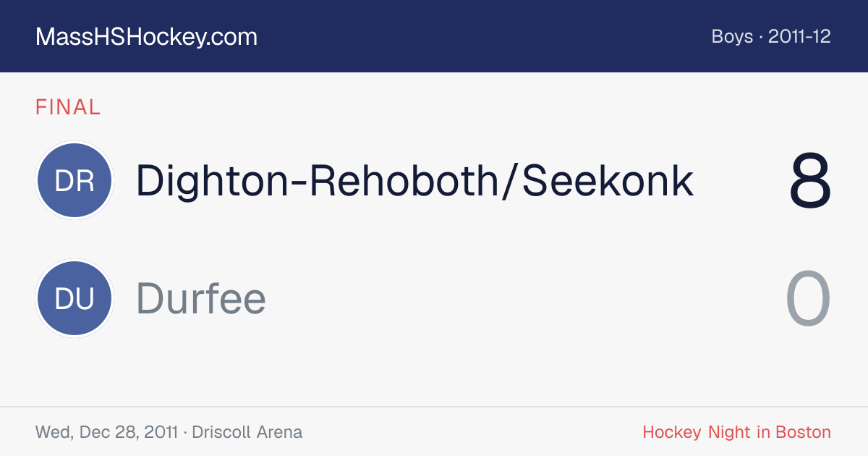Viewport: 868px width, 456px height.
Task: Click the Boys · 2011-12 season label
Action: tap(771, 36)
